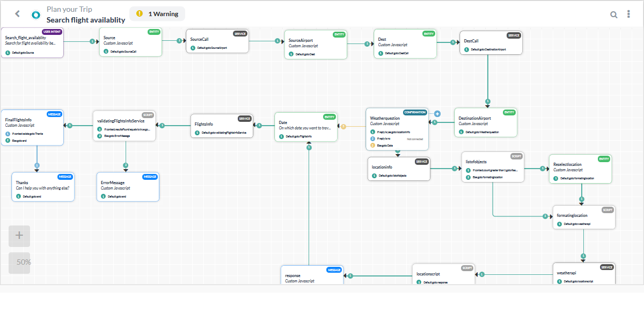644x313 pixels.
Task: Click the bot logo beside Plan your Trip
Action: tap(35, 13)
